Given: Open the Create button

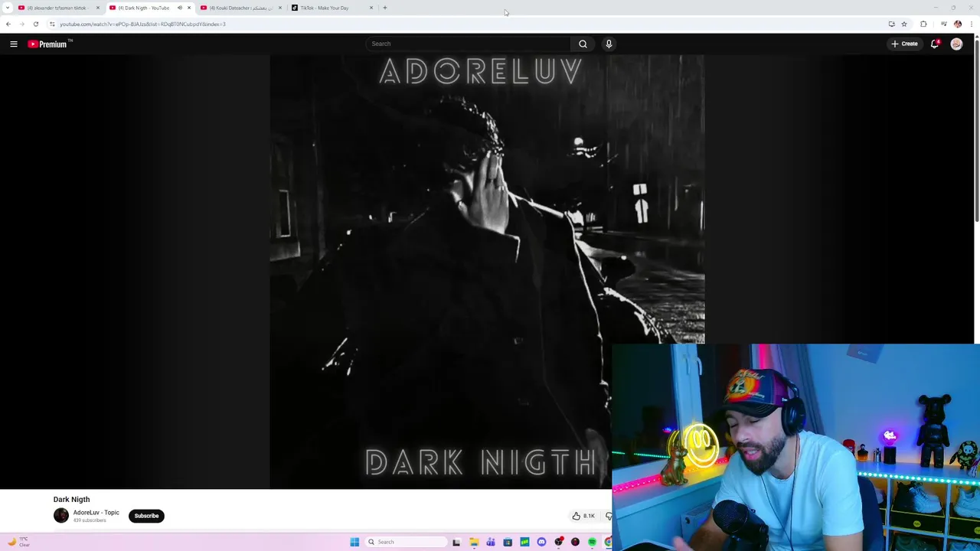Looking at the screenshot, I should pyautogui.click(x=904, y=44).
